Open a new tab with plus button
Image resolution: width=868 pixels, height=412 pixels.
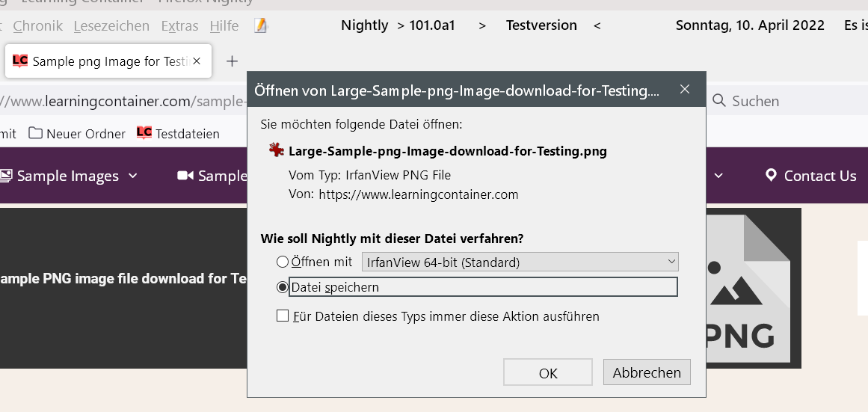click(232, 61)
